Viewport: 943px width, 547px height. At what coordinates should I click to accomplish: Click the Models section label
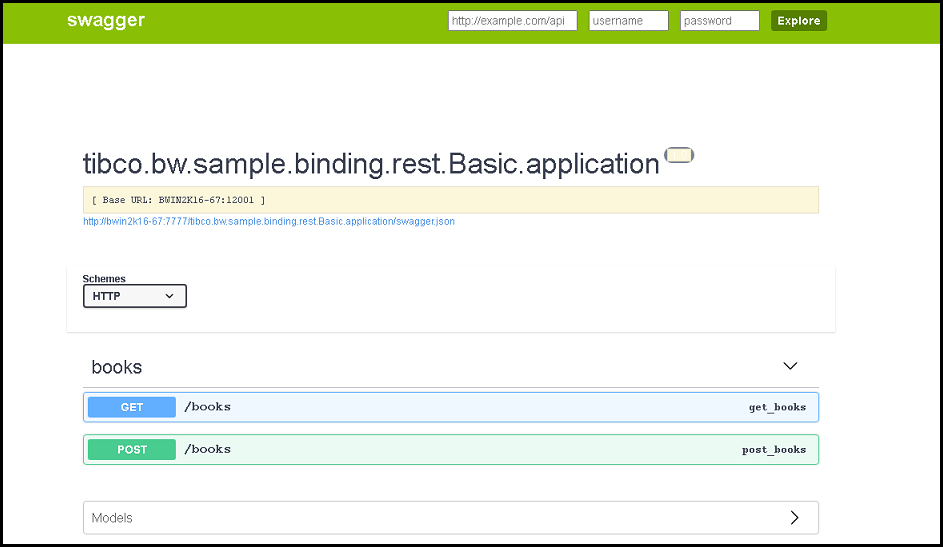click(112, 518)
